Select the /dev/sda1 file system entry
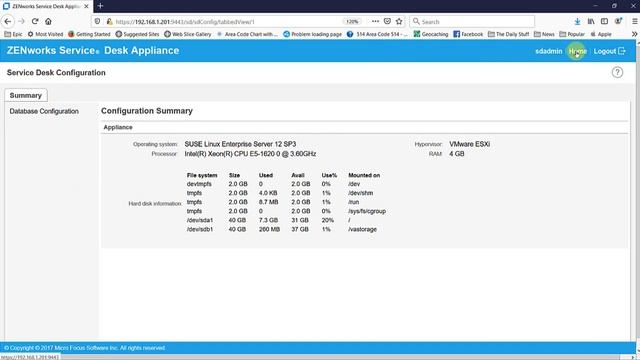The width and height of the screenshot is (640, 360). (200, 220)
